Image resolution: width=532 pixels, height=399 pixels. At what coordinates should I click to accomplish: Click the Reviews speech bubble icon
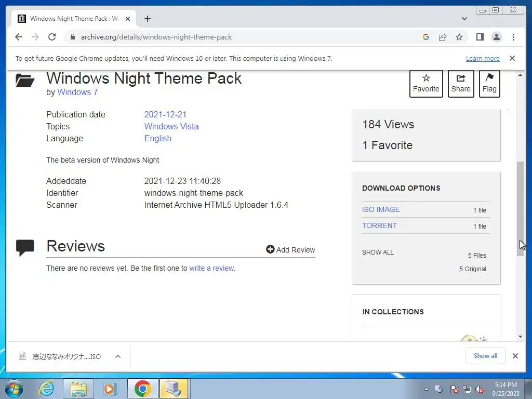point(25,248)
